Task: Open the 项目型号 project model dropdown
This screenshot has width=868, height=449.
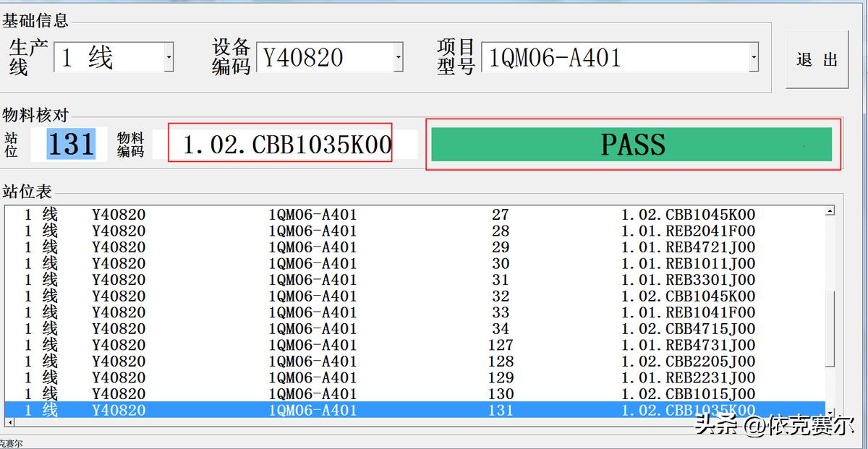Action: point(754,58)
